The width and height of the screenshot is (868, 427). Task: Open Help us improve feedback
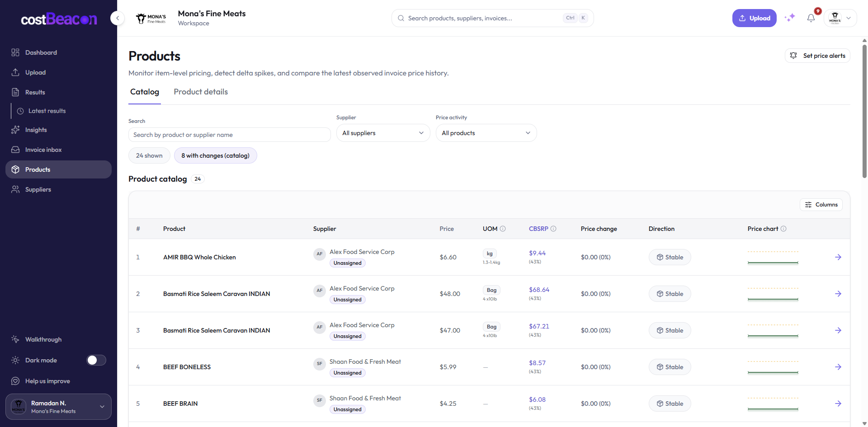click(58, 381)
